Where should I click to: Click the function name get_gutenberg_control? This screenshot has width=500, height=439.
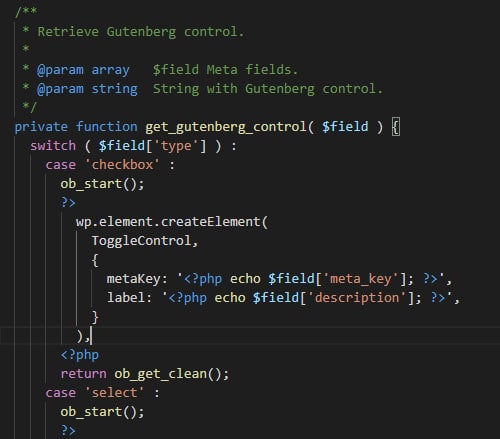point(225,127)
